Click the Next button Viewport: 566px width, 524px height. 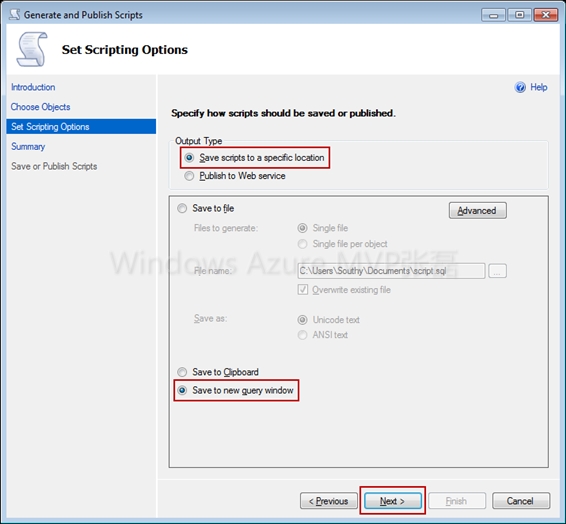393,501
